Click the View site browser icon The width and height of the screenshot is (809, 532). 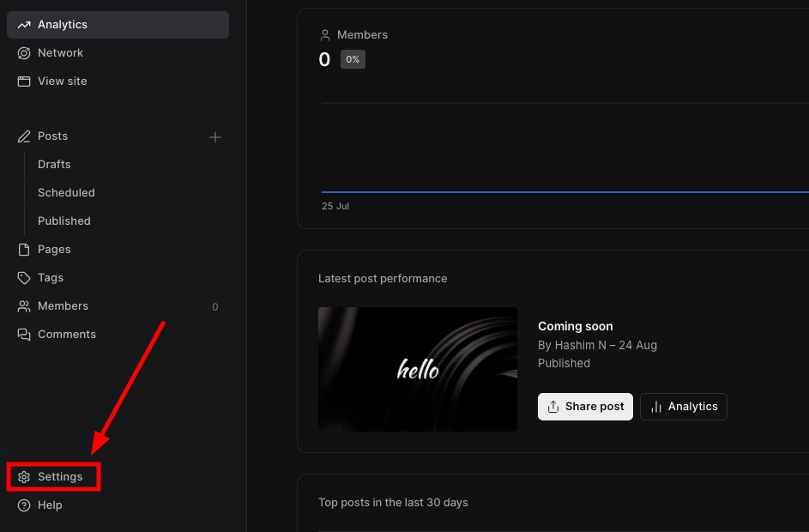[24, 82]
